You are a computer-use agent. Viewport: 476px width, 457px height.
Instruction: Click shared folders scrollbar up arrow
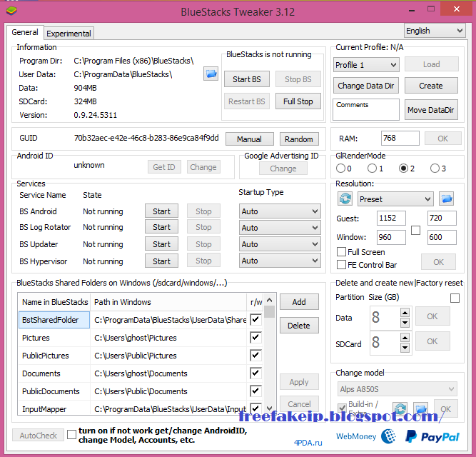tap(269, 301)
